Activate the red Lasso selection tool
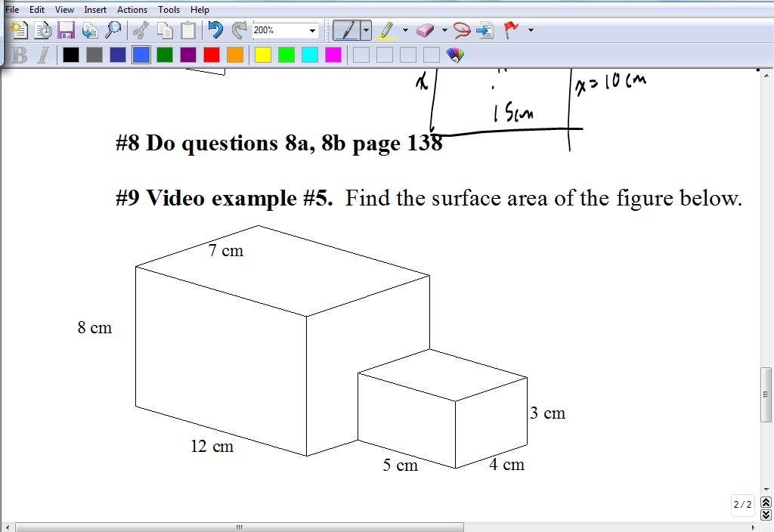The height and width of the screenshot is (532, 774). point(462,30)
